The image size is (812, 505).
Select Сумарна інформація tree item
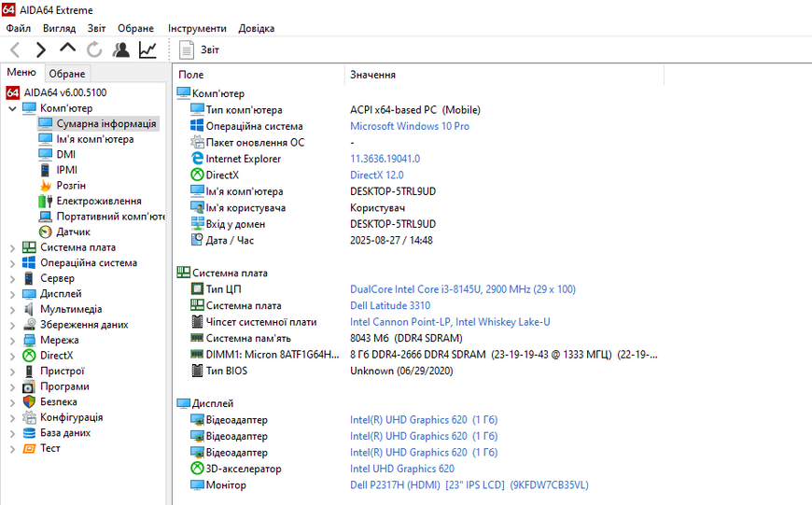coord(106,124)
